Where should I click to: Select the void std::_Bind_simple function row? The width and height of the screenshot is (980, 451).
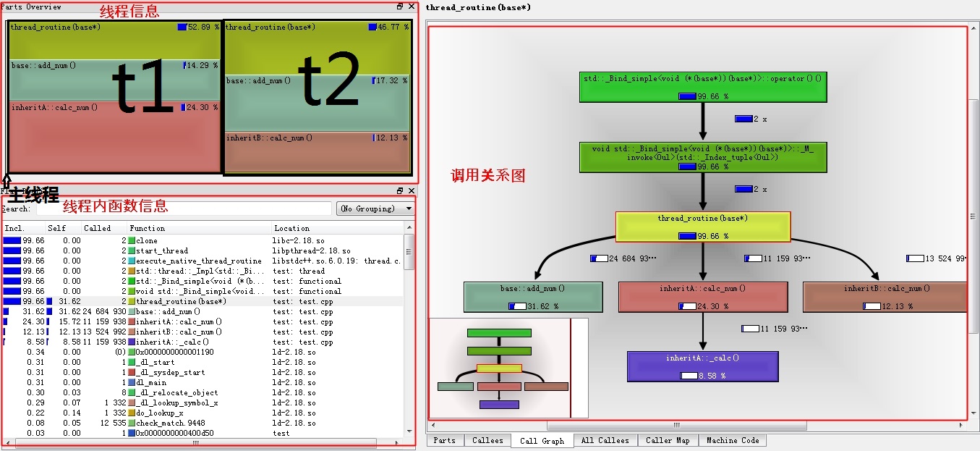point(203,292)
